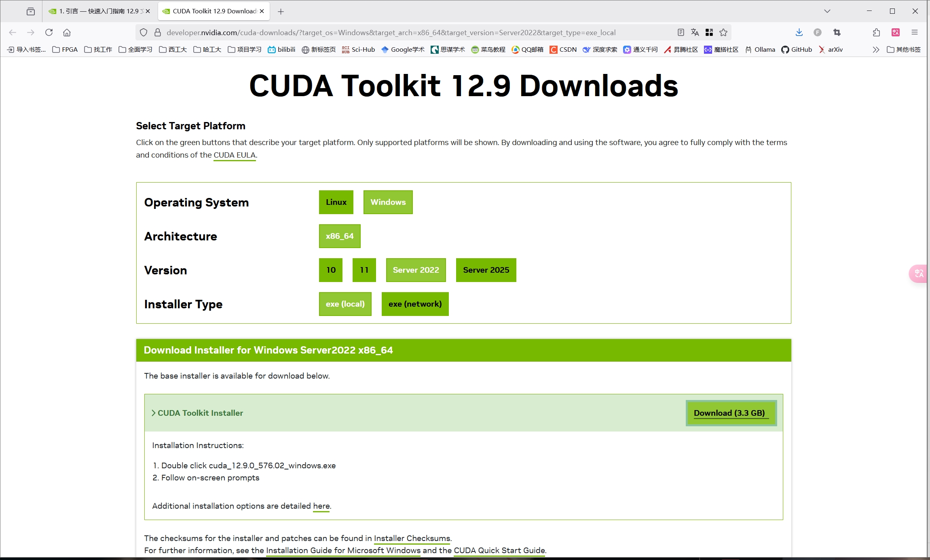Open the 新标签页 bookmark
The height and width of the screenshot is (560, 930).
319,50
